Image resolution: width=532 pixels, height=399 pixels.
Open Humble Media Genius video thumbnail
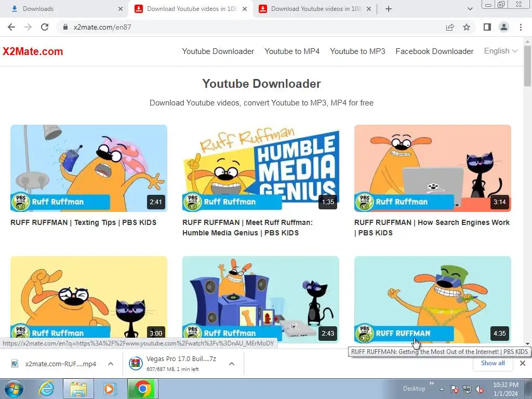pos(261,168)
